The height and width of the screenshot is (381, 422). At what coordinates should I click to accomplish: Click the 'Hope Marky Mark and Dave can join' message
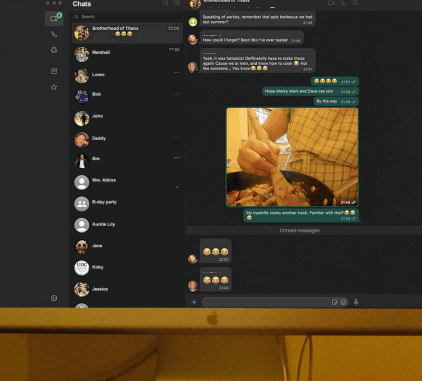coord(310,91)
